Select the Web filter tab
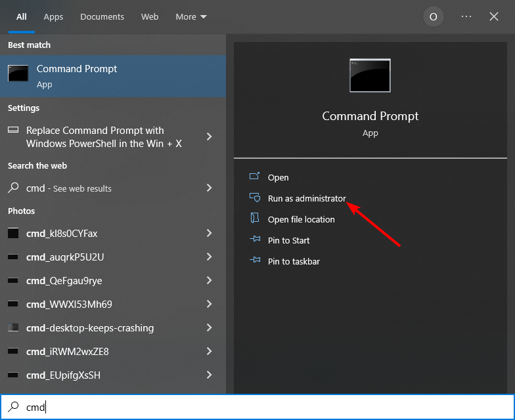 tap(150, 17)
